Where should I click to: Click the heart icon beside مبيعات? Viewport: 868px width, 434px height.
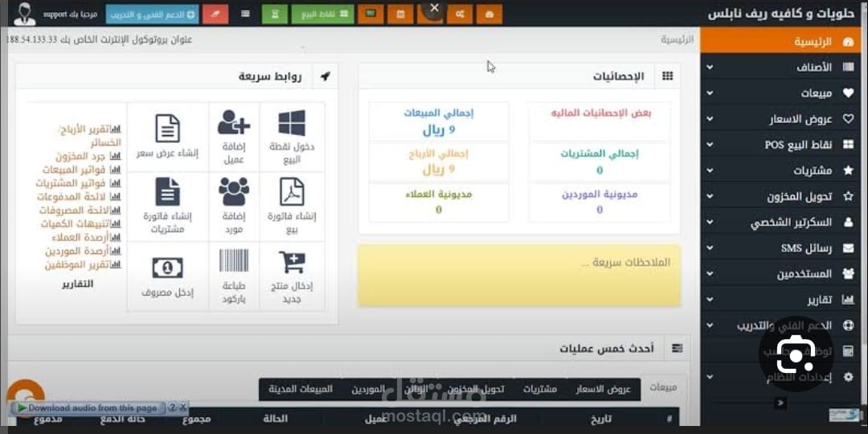click(x=848, y=93)
